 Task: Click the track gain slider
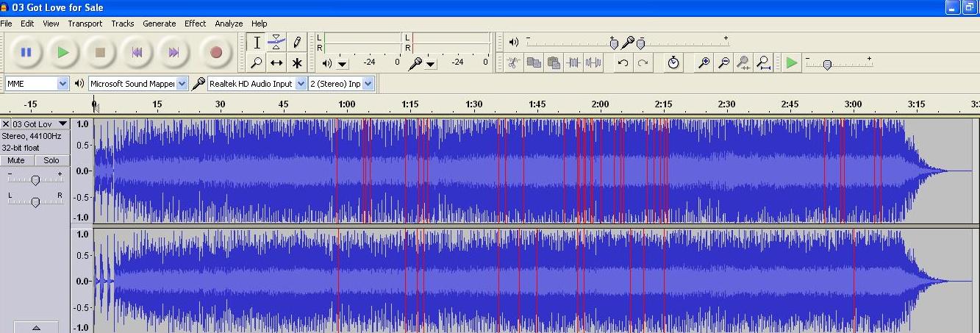[35, 180]
